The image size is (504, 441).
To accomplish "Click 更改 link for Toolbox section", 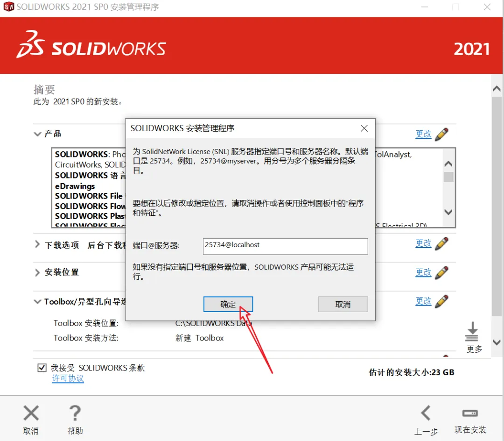I will pos(423,301).
